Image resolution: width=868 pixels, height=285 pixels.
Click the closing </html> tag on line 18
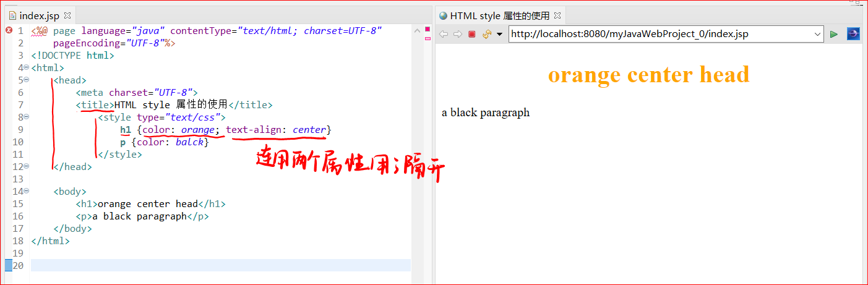click(50, 241)
